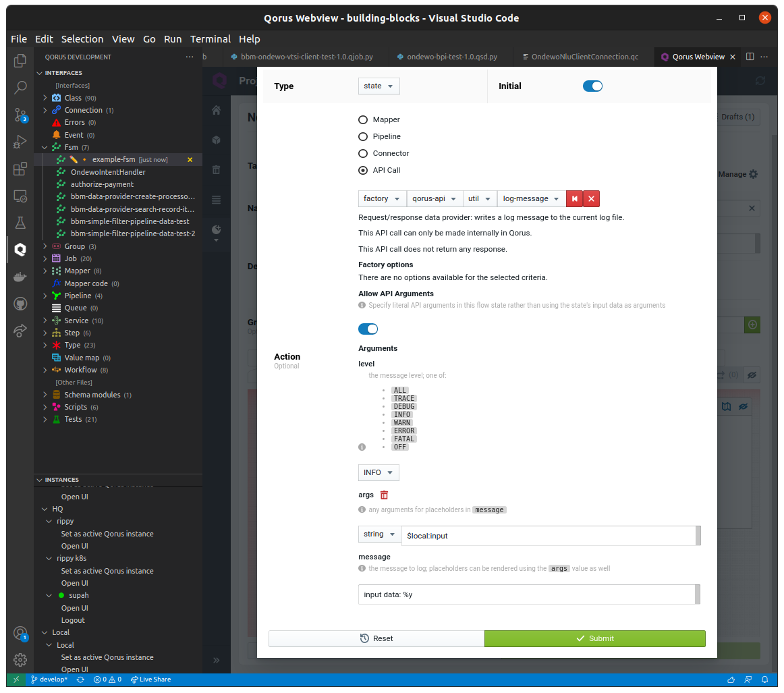This screenshot has width=784, height=693.
Task: Toggle the Initial state switch
Action: tap(592, 86)
